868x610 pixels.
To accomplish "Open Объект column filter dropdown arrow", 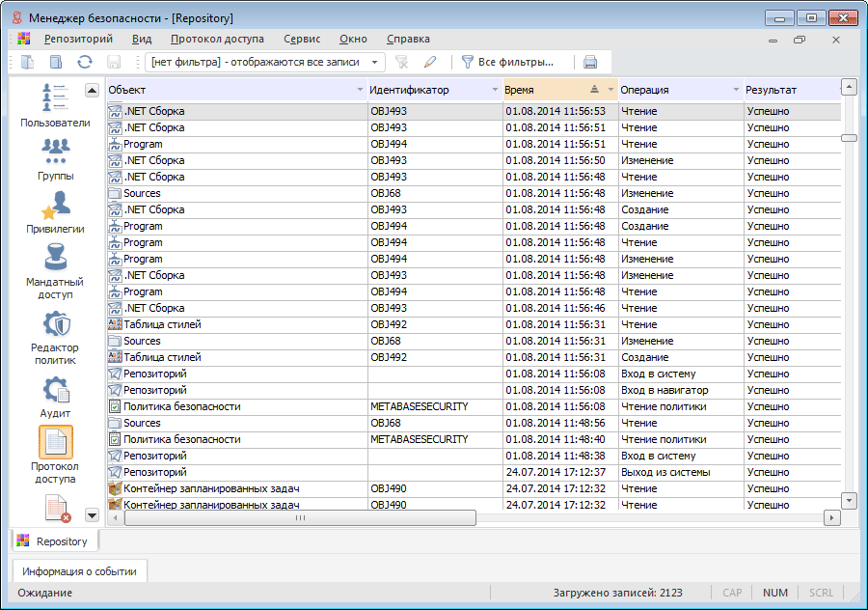I will coord(359,90).
